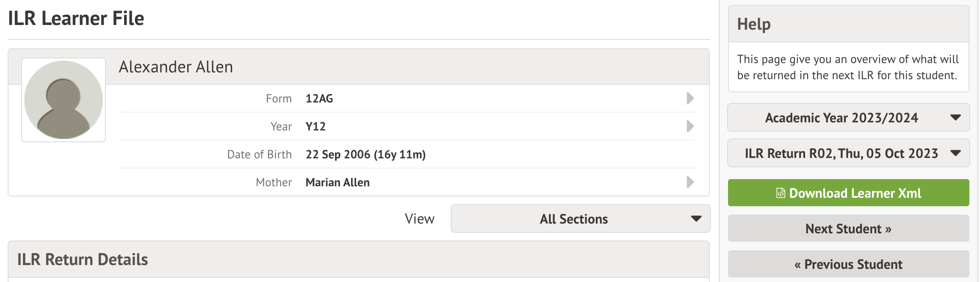Open year group Y12 details

point(316,127)
